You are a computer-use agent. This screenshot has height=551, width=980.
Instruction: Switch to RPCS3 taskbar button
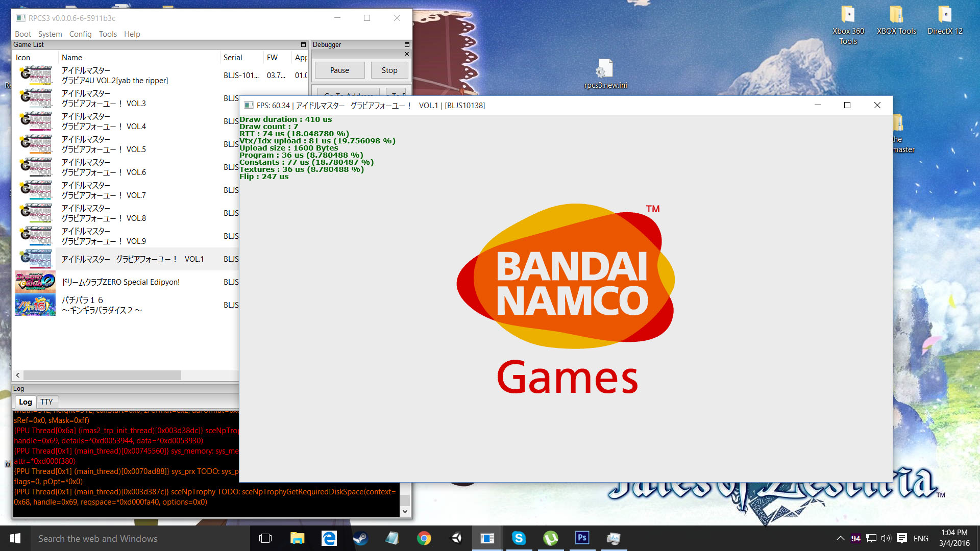click(487, 538)
